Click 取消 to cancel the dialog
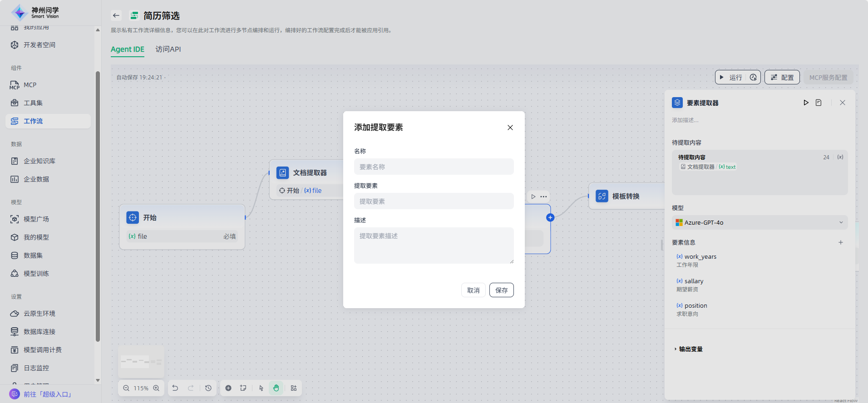 click(x=473, y=290)
